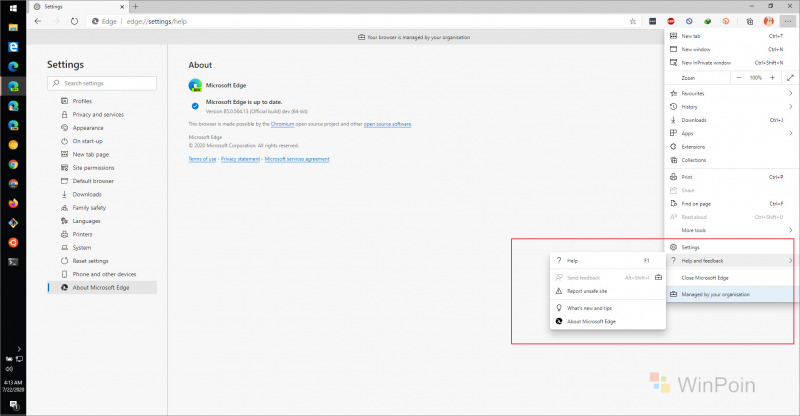800x416 pixels.
Task: Launch Ubuntu from the taskbar
Action: (x=13, y=242)
